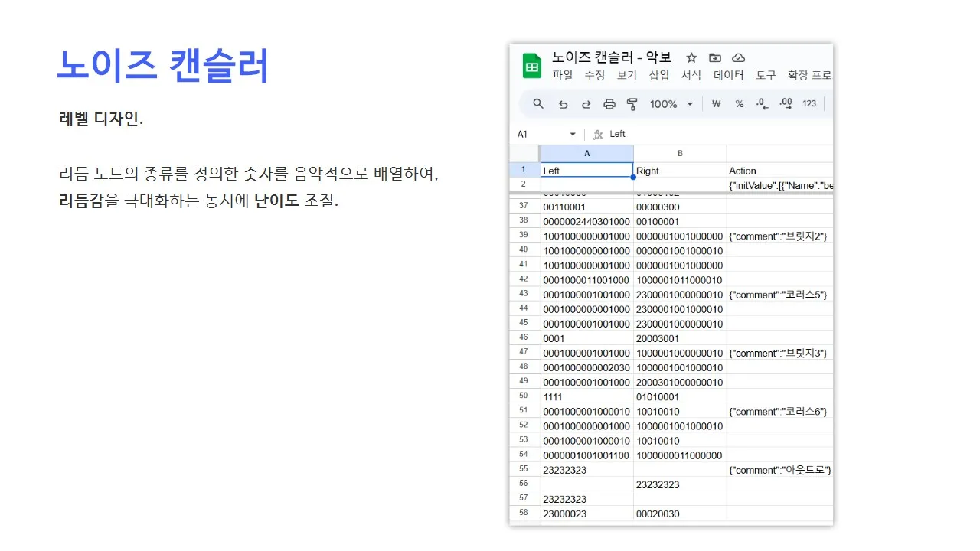This screenshot has width=980, height=551.
Task: Decrease decimal places
Action: (x=762, y=103)
